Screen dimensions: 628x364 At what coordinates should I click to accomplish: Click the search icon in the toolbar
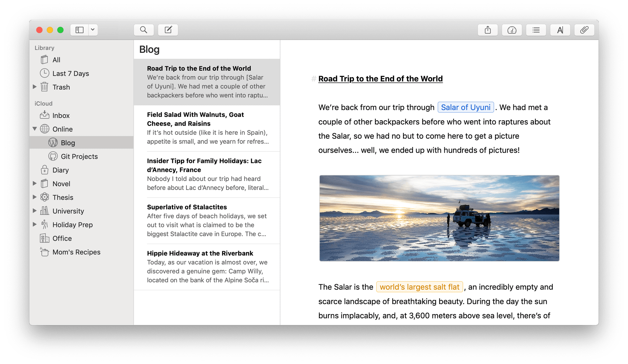(x=144, y=30)
